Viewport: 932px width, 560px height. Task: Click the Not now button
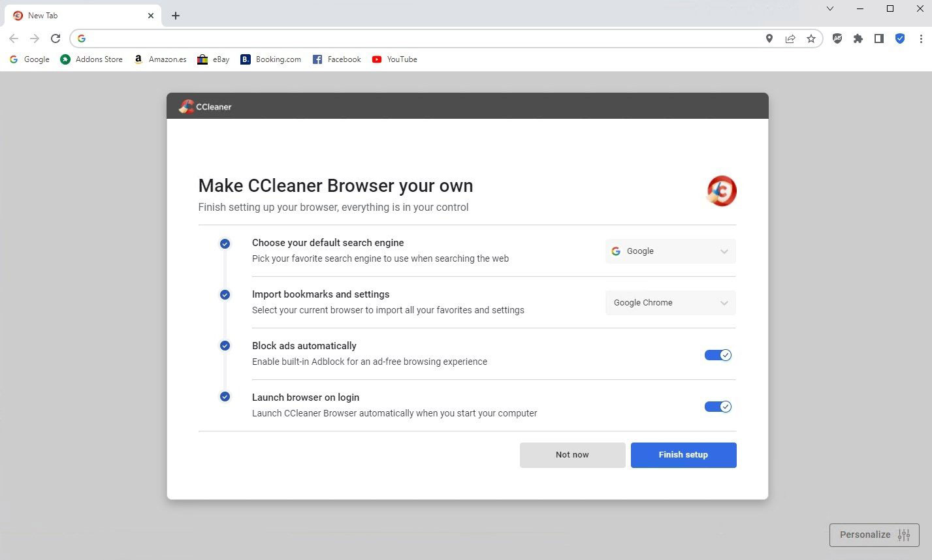(572, 455)
